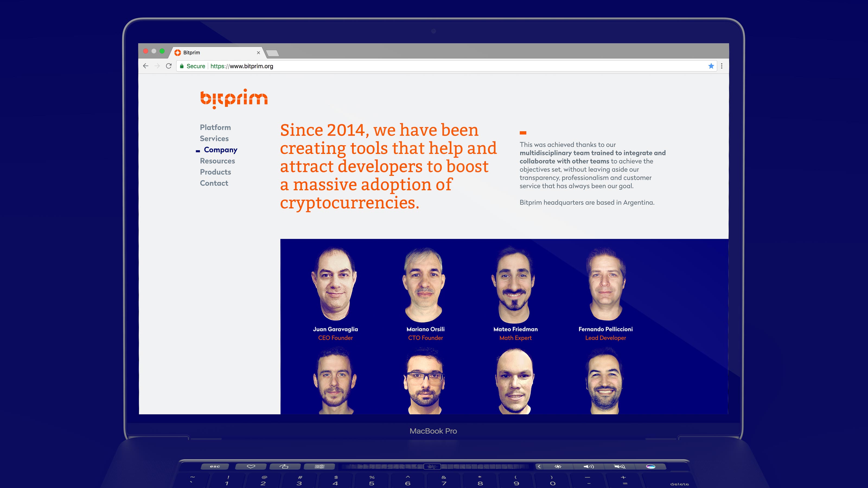Reload the Bitprim page

click(169, 66)
